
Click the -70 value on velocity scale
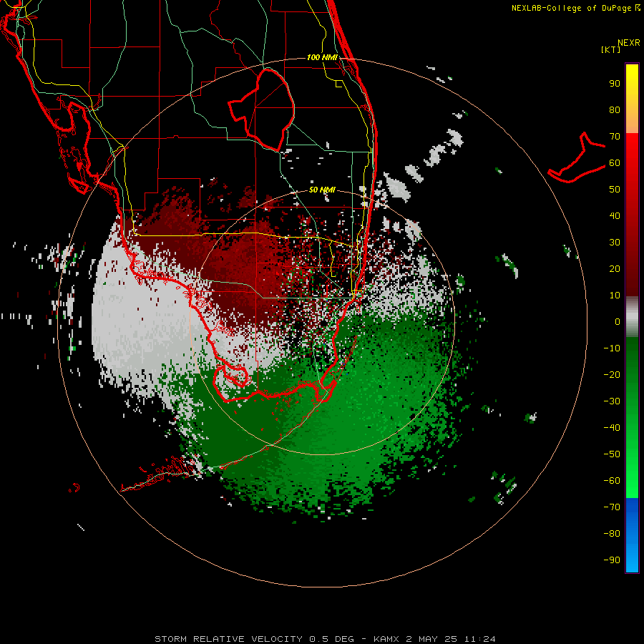[x=612, y=507]
